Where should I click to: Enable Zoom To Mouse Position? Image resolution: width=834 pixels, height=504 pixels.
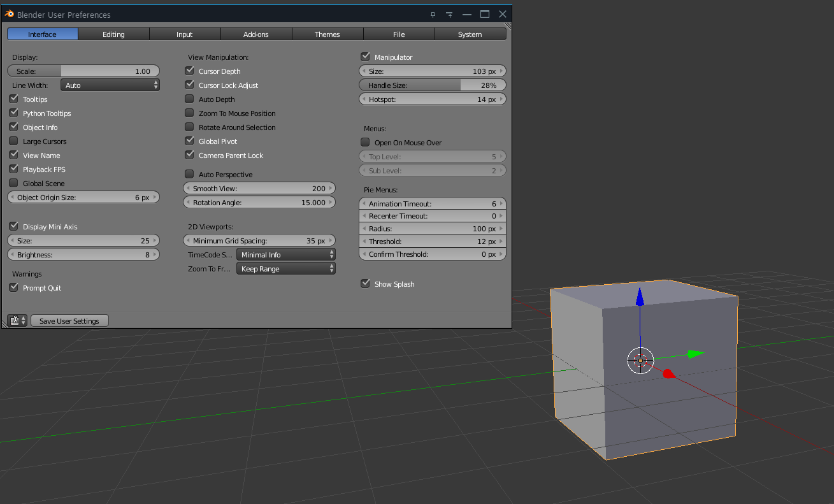tap(189, 113)
